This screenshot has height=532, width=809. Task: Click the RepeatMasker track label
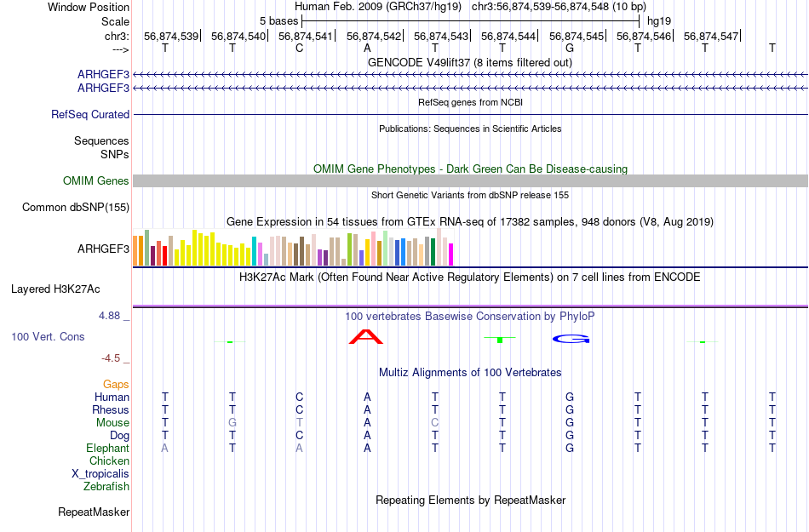coord(94,512)
